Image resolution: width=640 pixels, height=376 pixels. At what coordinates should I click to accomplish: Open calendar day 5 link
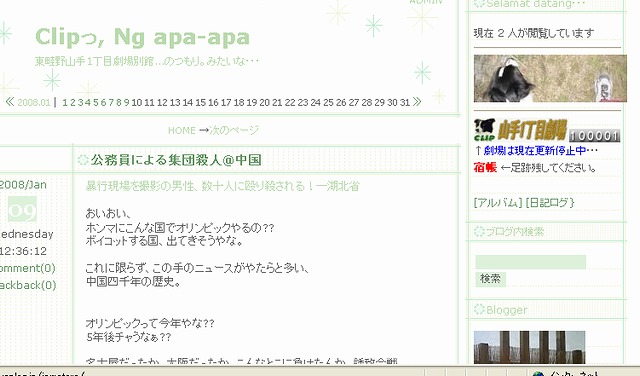tap(96, 102)
